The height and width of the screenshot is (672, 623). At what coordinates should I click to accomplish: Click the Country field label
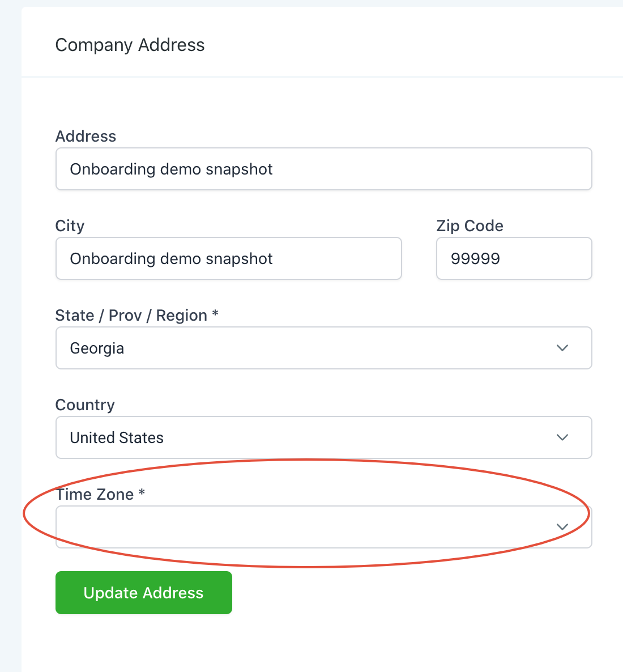click(85, 405)
